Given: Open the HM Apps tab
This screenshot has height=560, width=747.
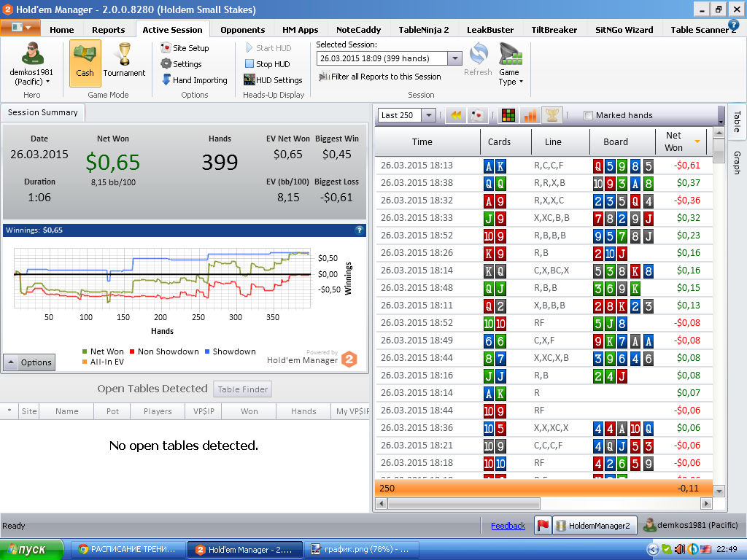Looking at the screenshot, I should 300,29.
